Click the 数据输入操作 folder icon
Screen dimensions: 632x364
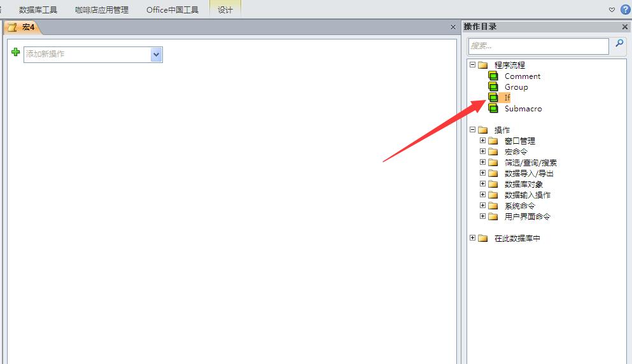493,195
